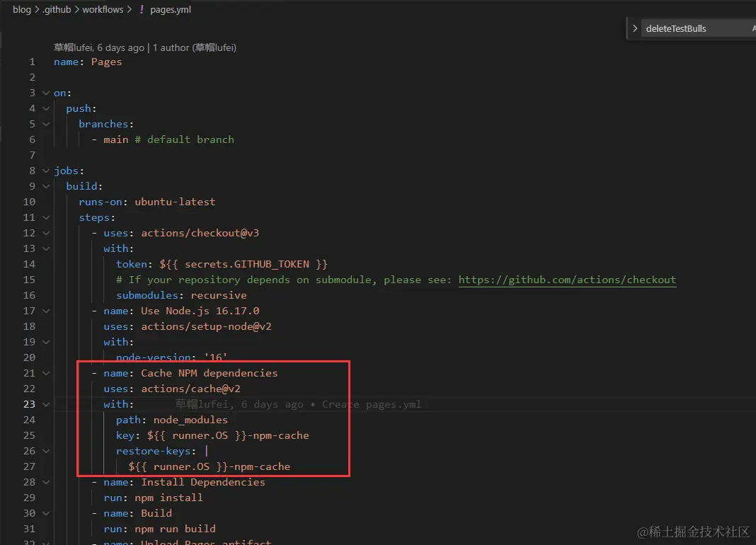This screenshot has height=545, width=756.
Task: Open the github.com/actions/checkout link
Action: pyautogui.click(x=567, y=280)
